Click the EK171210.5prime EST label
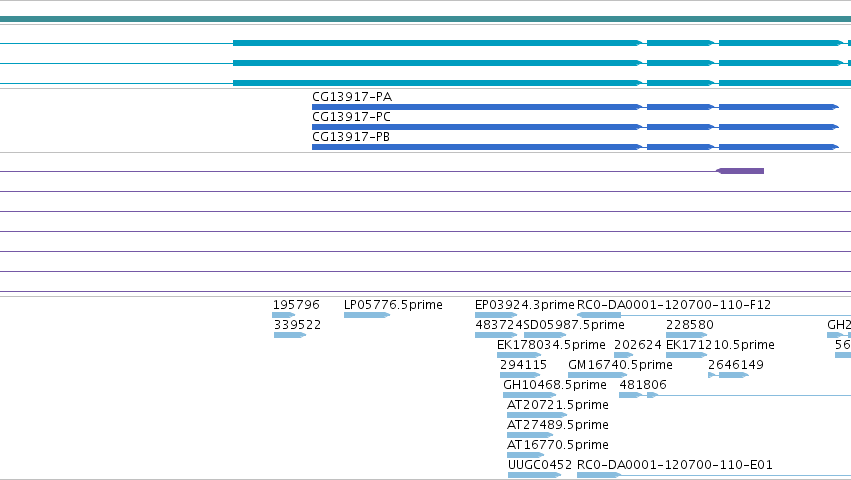This screenshot has height=480, width=851. tap(720, 345)
